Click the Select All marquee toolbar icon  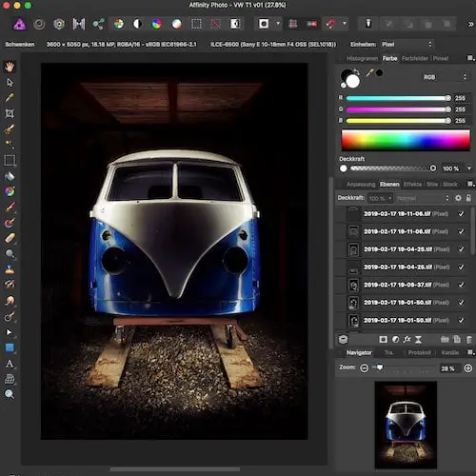point(196,24)
